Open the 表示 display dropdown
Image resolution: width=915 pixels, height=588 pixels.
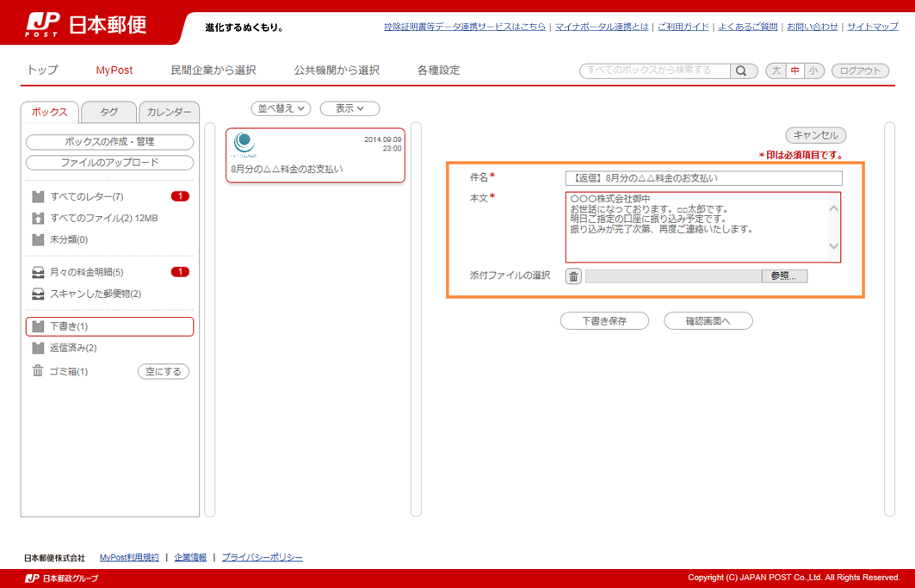coord(349,108)
